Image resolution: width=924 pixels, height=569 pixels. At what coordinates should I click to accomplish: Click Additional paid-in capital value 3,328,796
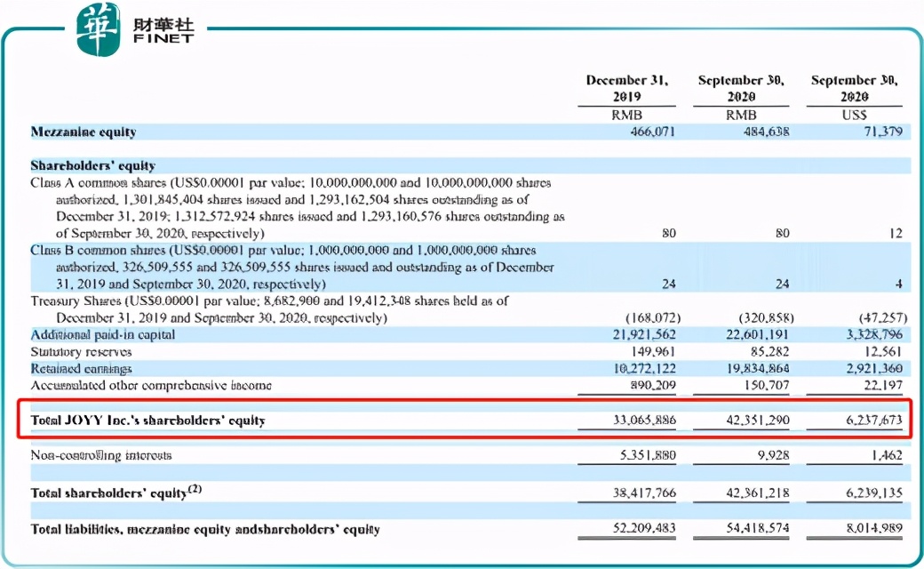click(874, 335)
